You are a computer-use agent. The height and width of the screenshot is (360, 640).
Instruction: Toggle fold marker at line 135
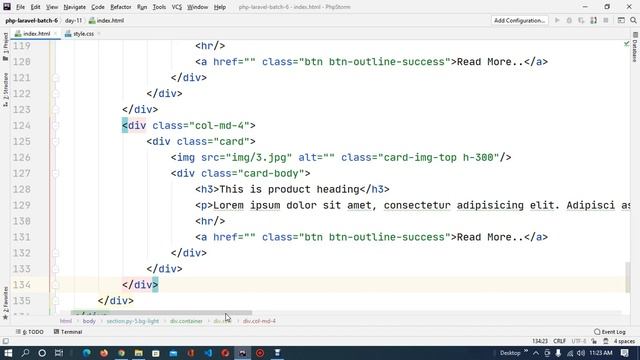click(x=56, y=301)
